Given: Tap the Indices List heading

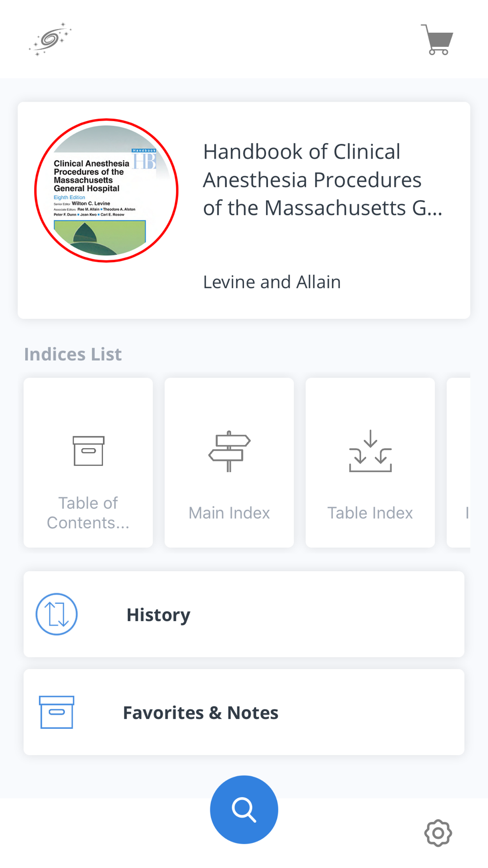Looking at the screenshot, I should point(73,354).
